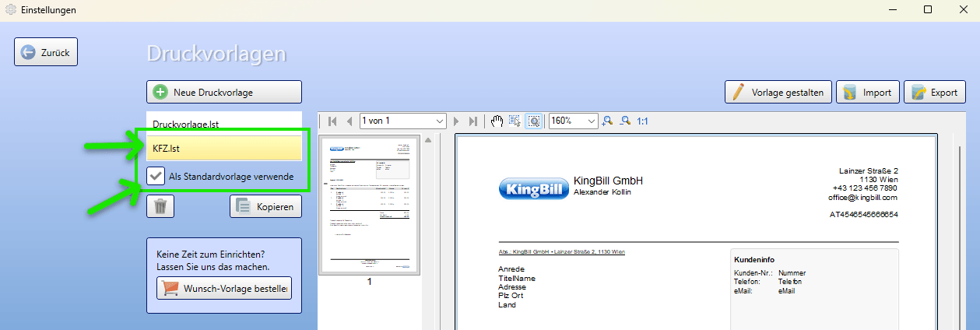Open Vorlage gestalten designer

click(x=778, y=92)
